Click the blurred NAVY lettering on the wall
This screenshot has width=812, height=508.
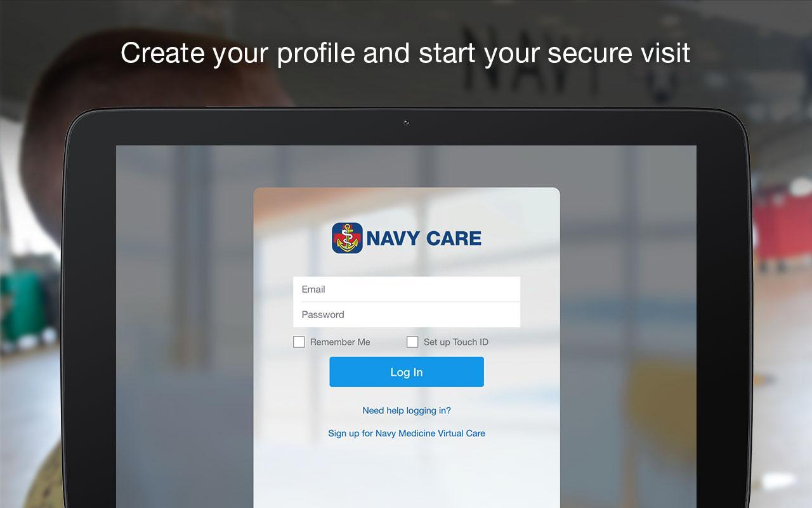(565, 60)
